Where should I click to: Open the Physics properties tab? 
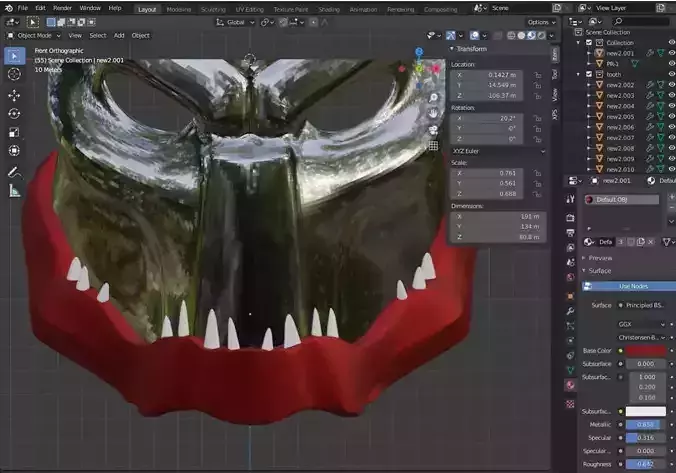[570, 341]
